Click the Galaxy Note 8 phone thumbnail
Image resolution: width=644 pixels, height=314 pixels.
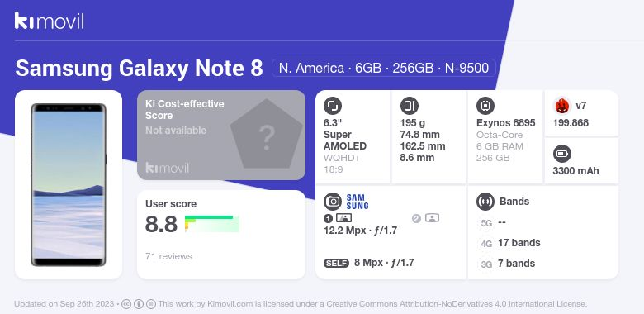click(x=69, y=185)
